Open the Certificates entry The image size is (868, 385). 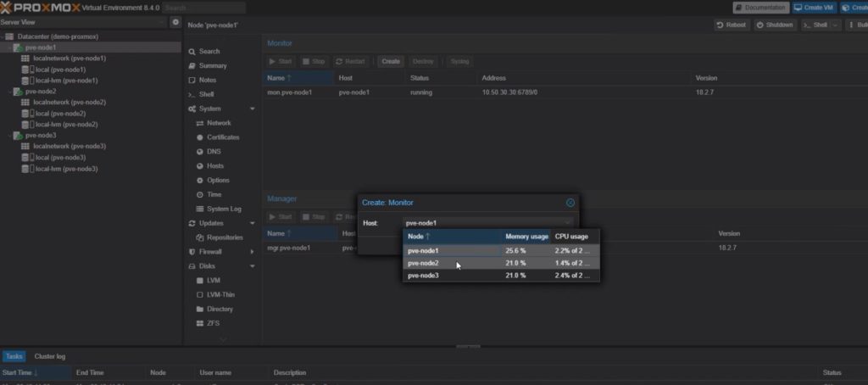[223, 137]
